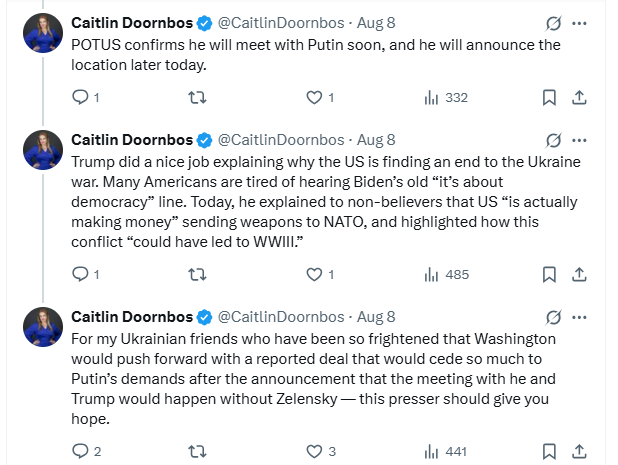Share the POTUS confirms Putin meeting tweet

point(579,97)
